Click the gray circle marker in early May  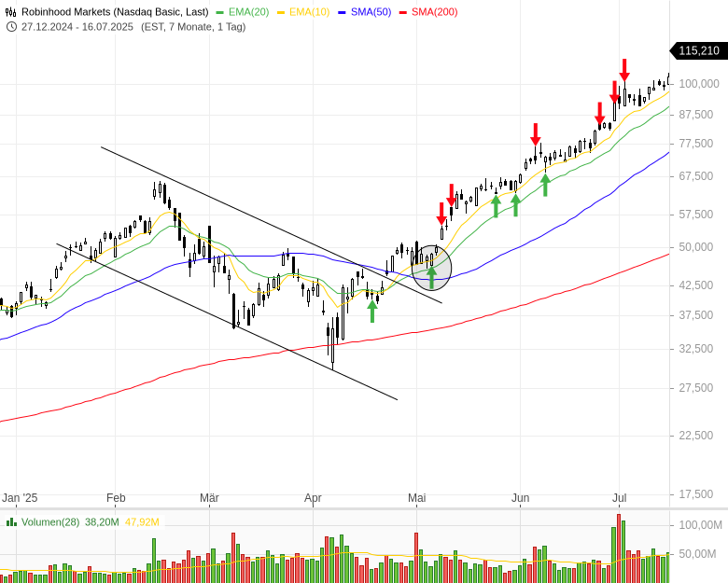pyautogui.click(x=432, y=268)
